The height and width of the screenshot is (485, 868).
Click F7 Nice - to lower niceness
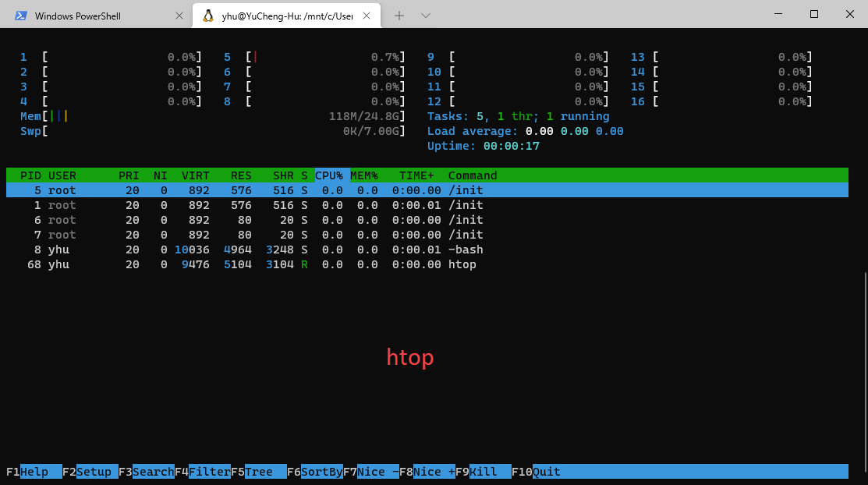click(x=371, y=472)
